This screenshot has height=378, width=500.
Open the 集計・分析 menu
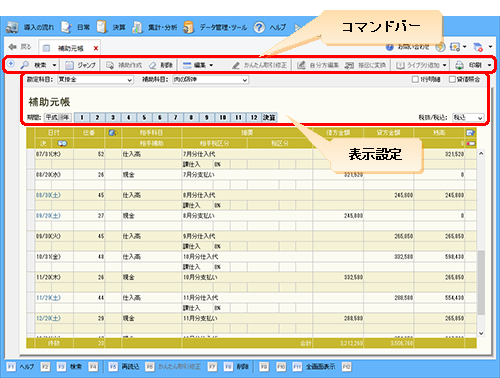[x=154, y=27]
